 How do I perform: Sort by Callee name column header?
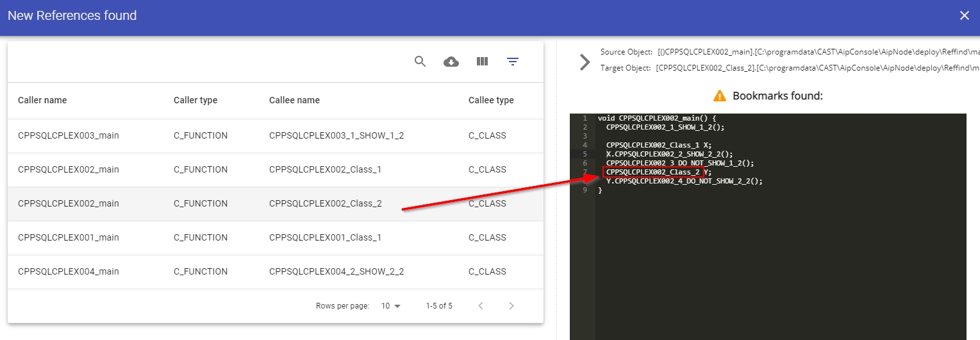point(294,100)
